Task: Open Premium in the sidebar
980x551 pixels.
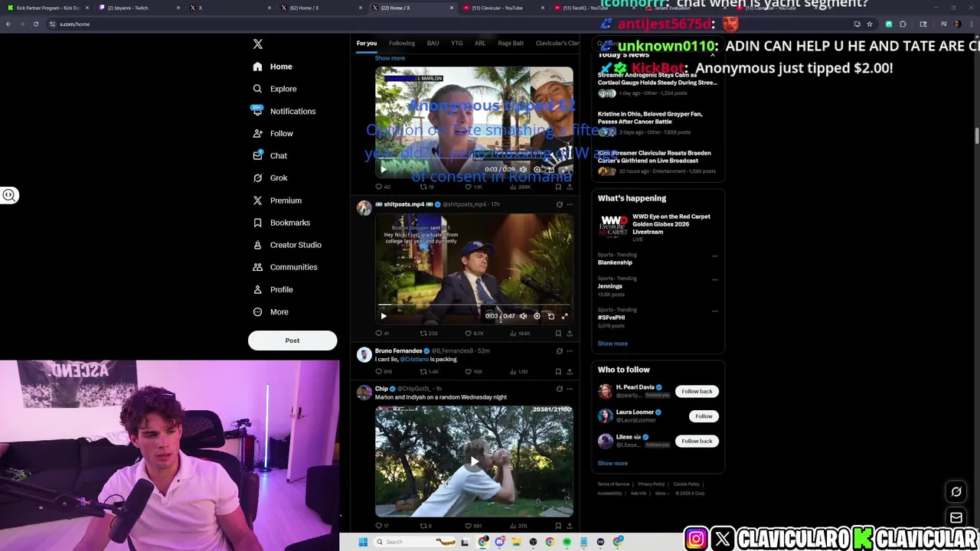Action: pyautogui.click(x=277, y=201)
